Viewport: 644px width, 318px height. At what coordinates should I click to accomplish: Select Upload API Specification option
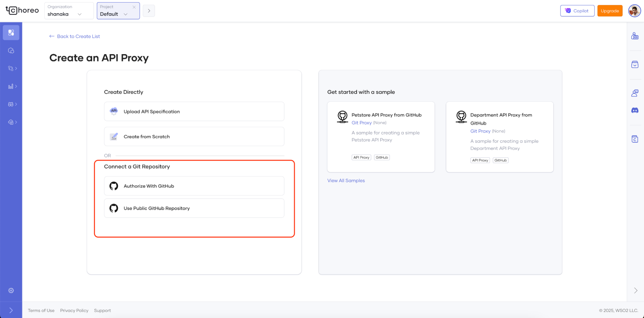tap(194, 112)
